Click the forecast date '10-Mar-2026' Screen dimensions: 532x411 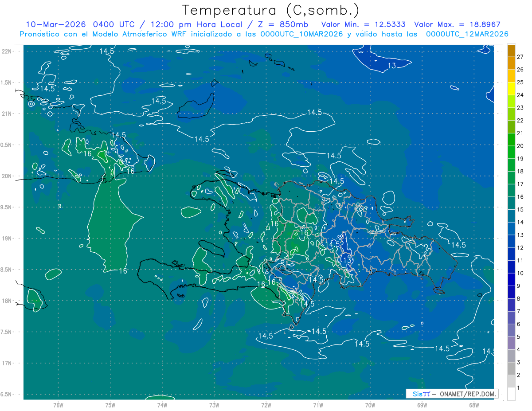tap(56, 24)
